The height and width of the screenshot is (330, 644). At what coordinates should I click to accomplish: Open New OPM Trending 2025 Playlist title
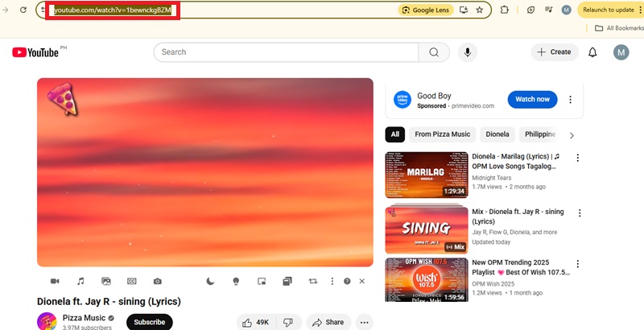click(x=521, y=267)
